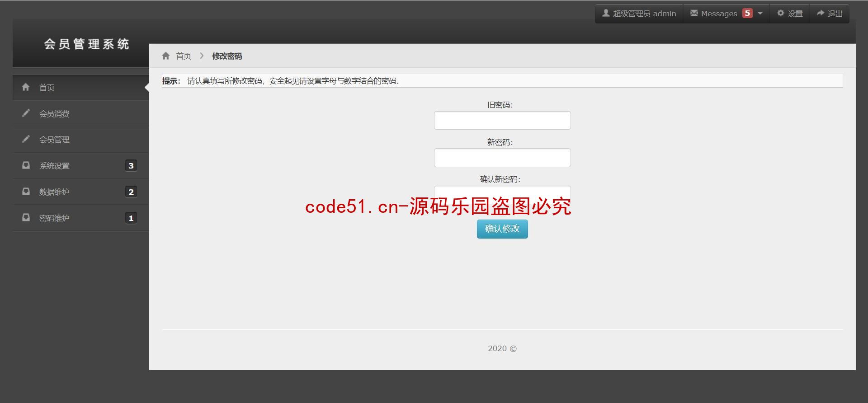The image size is (868, 403).
Task: Click the 2020 © footer text
Action: (x=502, y=348)
